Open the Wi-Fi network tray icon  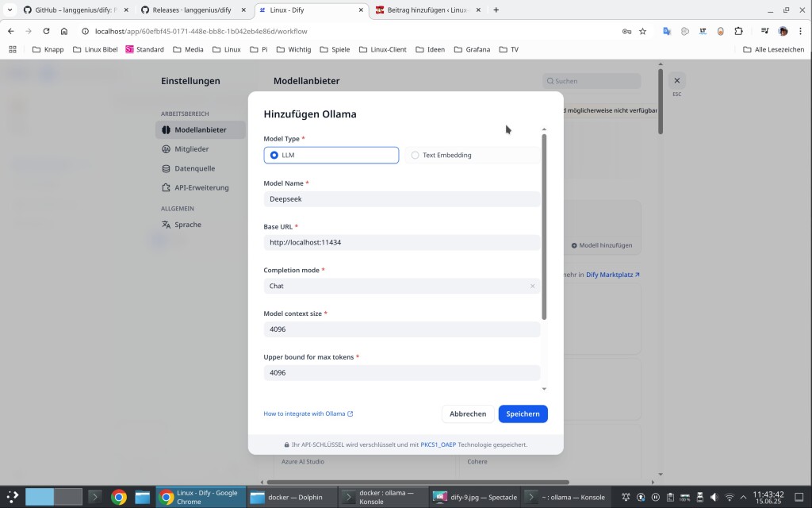tap(730, 497)
